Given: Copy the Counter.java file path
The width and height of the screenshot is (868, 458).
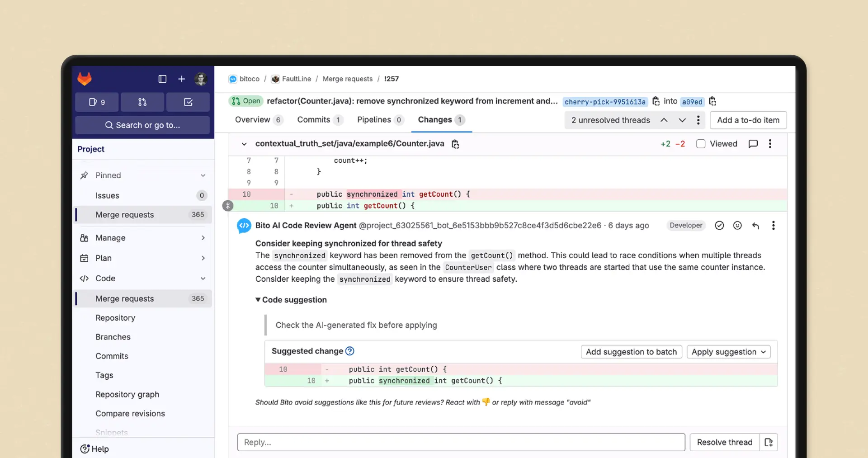Looking at the screenshot, I should [x=455, y=144].
